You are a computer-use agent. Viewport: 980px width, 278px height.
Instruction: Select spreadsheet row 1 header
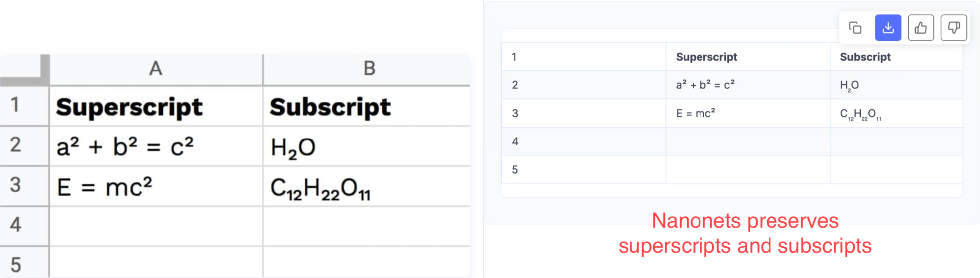pyautogui.click(x=16, y=105)
